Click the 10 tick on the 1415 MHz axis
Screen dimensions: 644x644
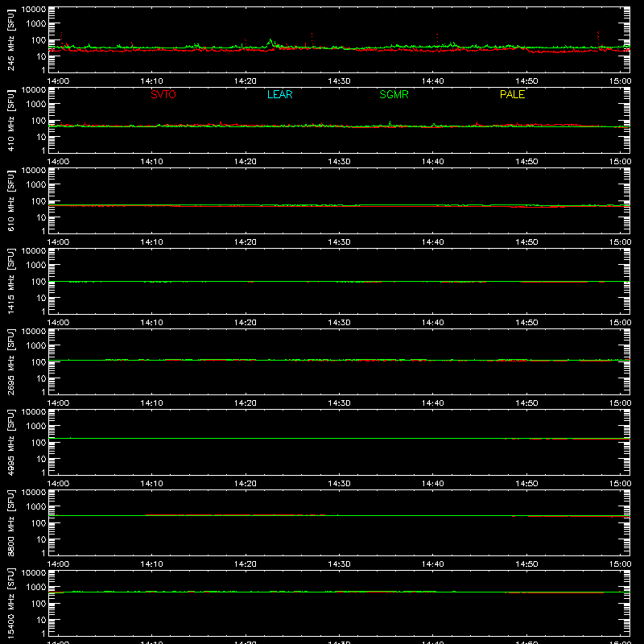click(41, 298)
